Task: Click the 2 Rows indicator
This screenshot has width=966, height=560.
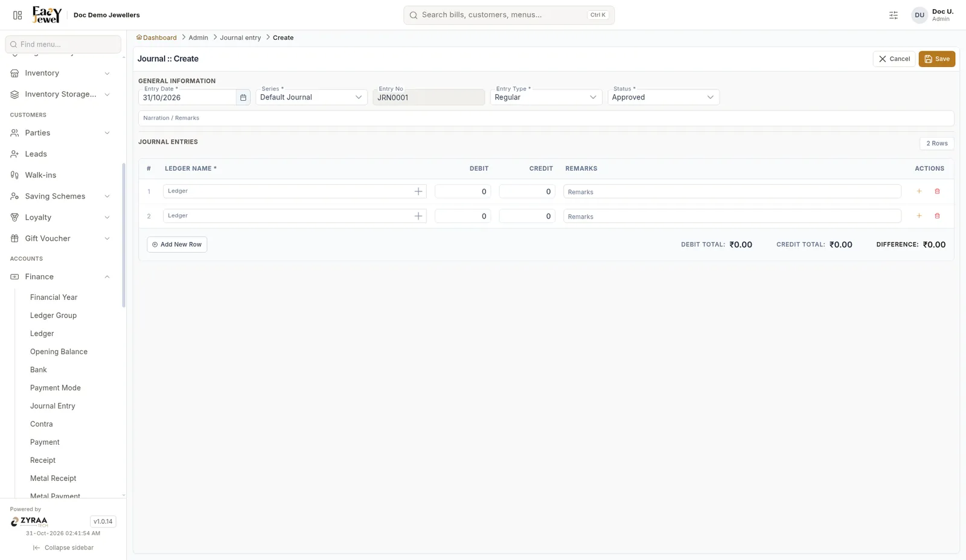Action: [x=937, y=143]
